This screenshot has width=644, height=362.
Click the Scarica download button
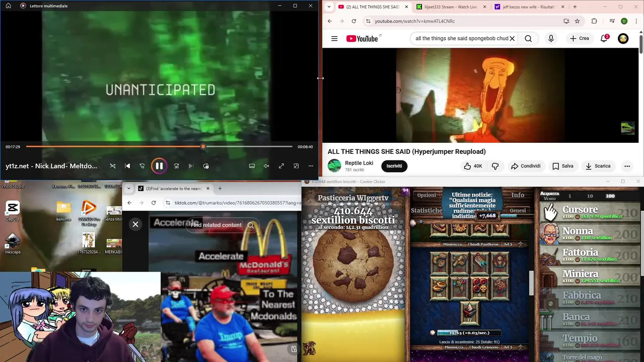click(598, 166)
